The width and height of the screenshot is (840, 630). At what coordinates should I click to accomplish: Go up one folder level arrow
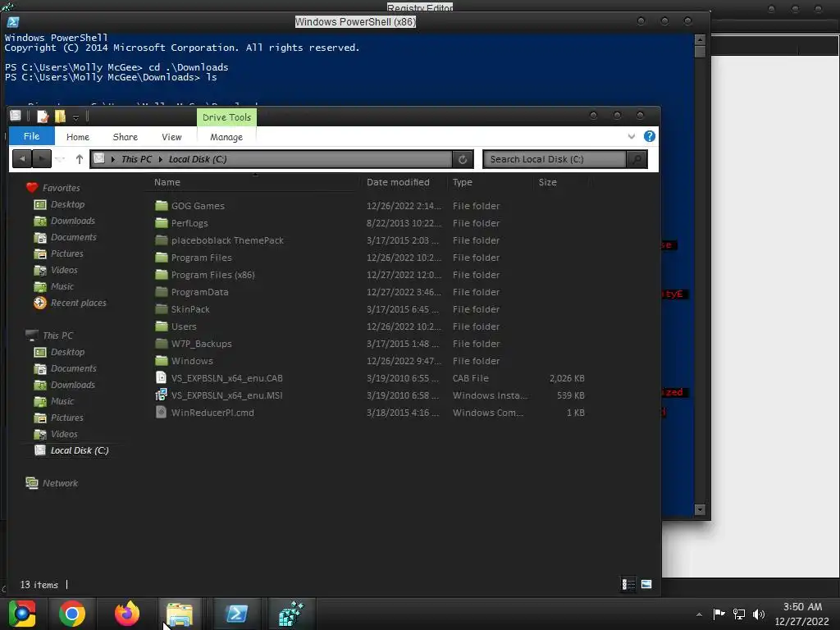pyautogui.click(x=80, y=159)
